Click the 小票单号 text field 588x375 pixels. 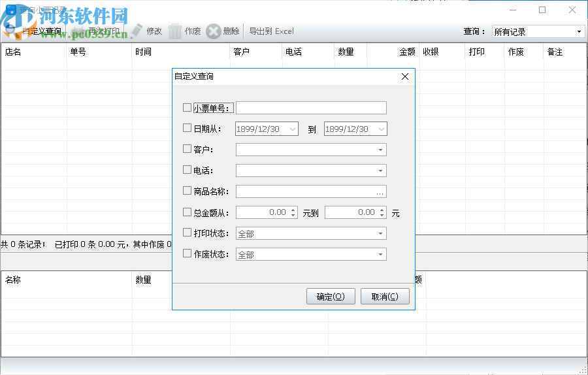(x=311, y=108)
